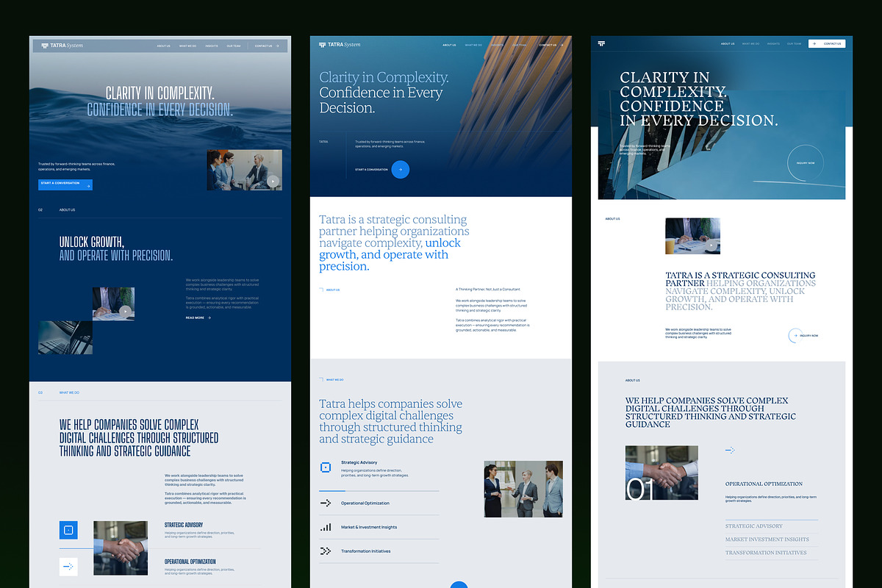Click the white arrow Operational Optimization icon, left mockup
The image size is (882, 588).
click(x=68, y=567)
